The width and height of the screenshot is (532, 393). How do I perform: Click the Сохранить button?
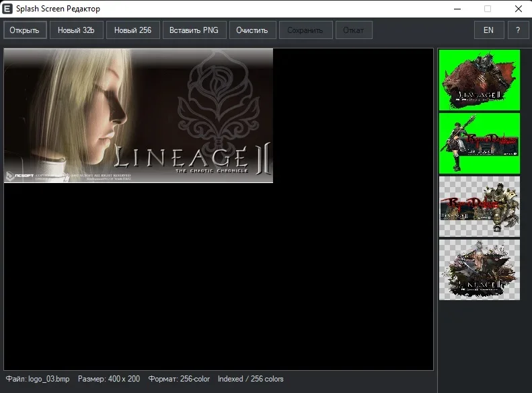click(305, 30)
